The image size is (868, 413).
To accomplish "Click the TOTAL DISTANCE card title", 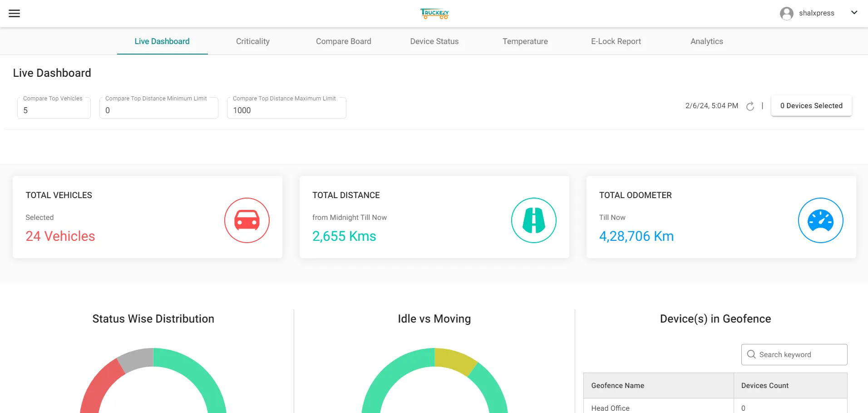I will click(x=346, y=195).
